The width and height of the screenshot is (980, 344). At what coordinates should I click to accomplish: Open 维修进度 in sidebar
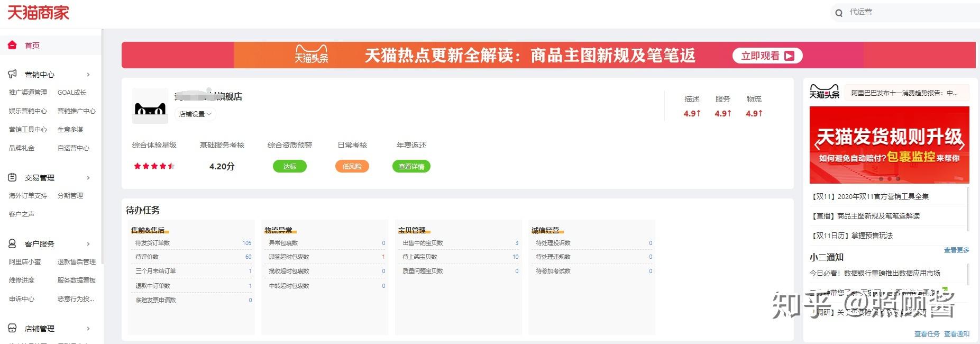22,280
